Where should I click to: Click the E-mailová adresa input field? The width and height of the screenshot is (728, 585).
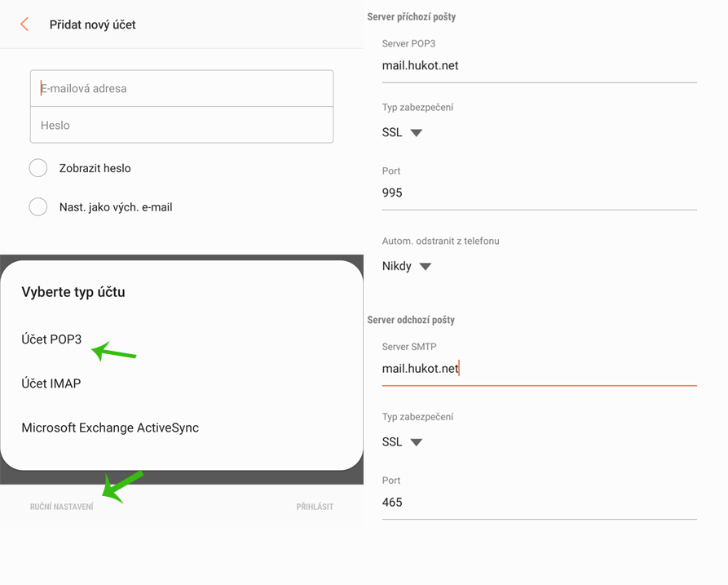click(181, 88)
